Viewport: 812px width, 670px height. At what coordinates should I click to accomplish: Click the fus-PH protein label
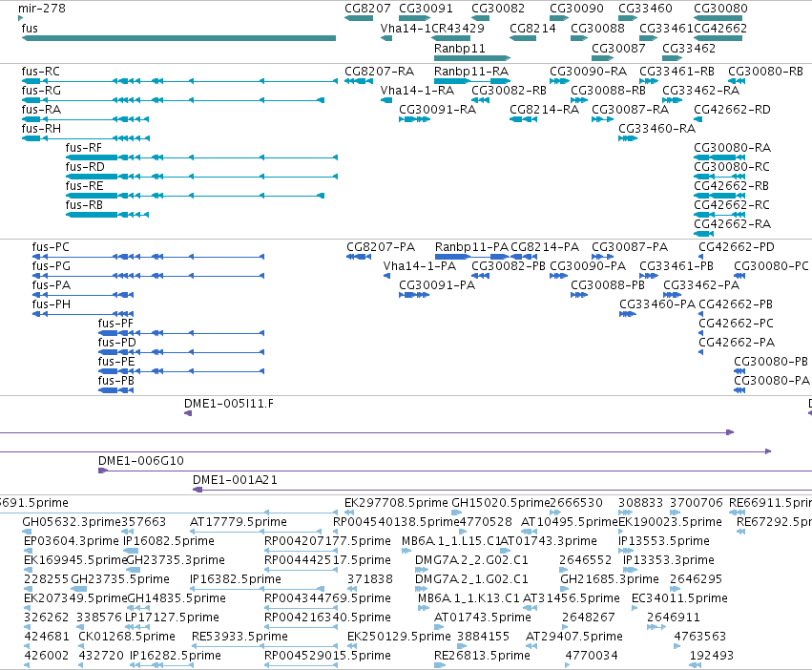pos(51,304)
